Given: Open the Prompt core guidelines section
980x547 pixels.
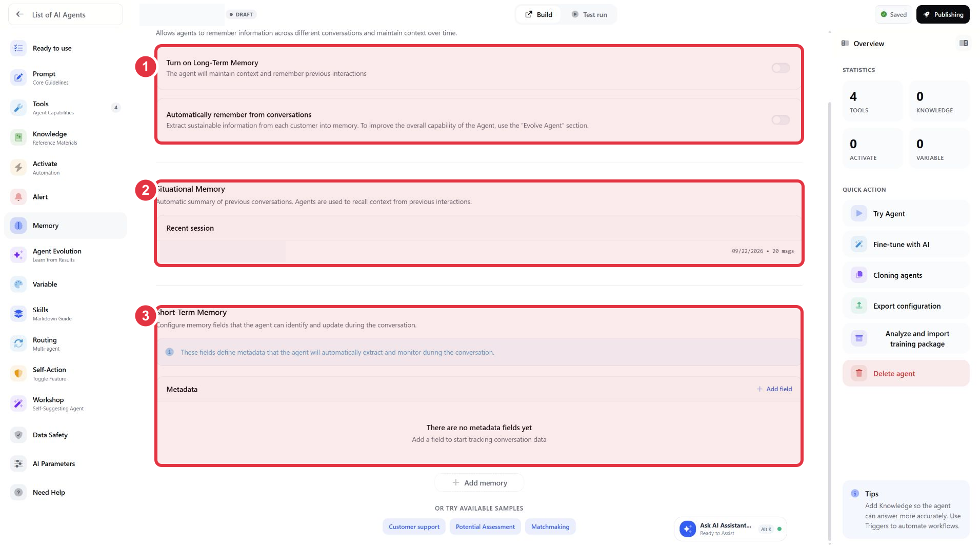Looking at the screenshot, I should tap(66, 78).
